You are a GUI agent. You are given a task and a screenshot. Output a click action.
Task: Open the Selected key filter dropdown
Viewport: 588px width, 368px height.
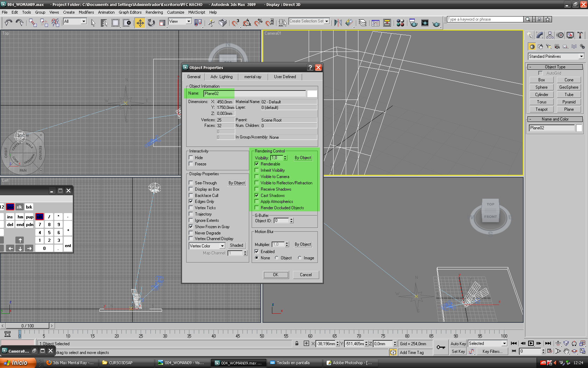(x=504, y=343)
